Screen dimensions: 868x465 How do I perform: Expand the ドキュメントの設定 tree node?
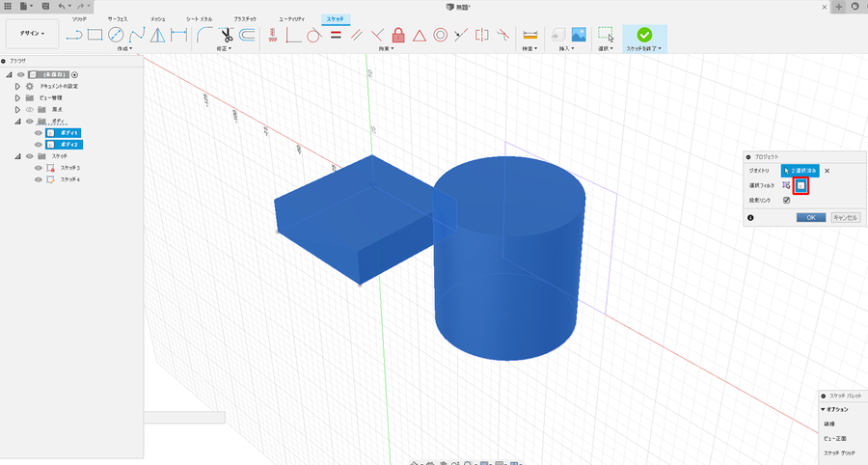17,87
